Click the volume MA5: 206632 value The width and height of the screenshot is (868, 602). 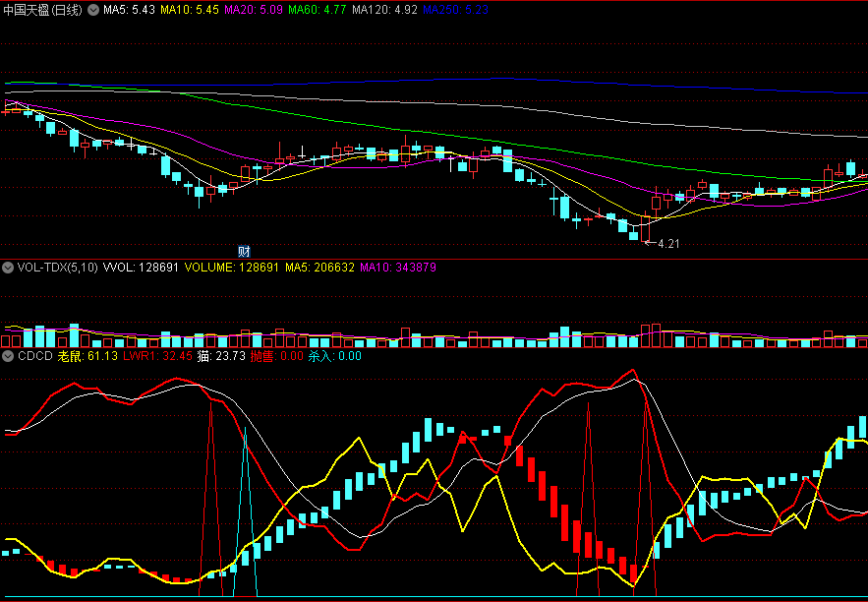[x=319, y=268]
